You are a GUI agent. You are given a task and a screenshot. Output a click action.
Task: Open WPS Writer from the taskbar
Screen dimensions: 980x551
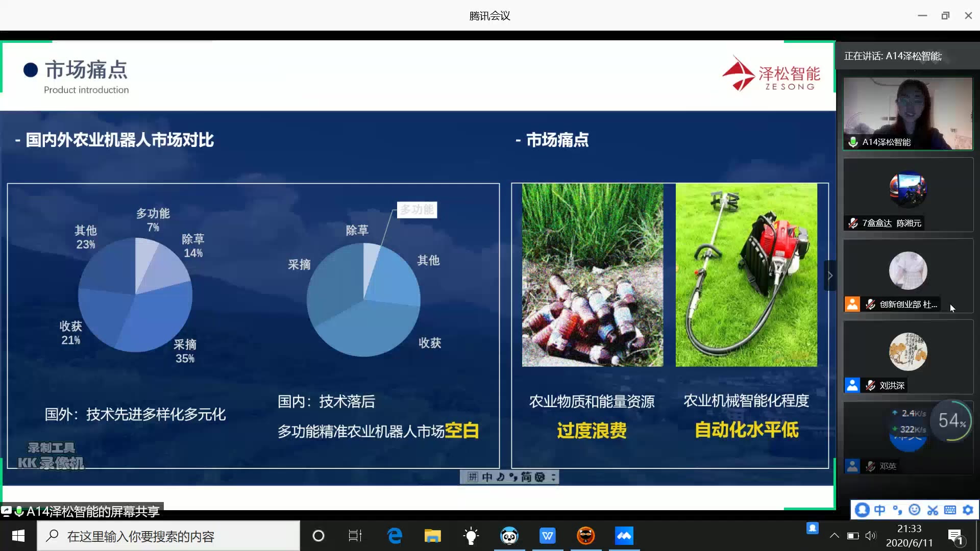click(547, 536)
